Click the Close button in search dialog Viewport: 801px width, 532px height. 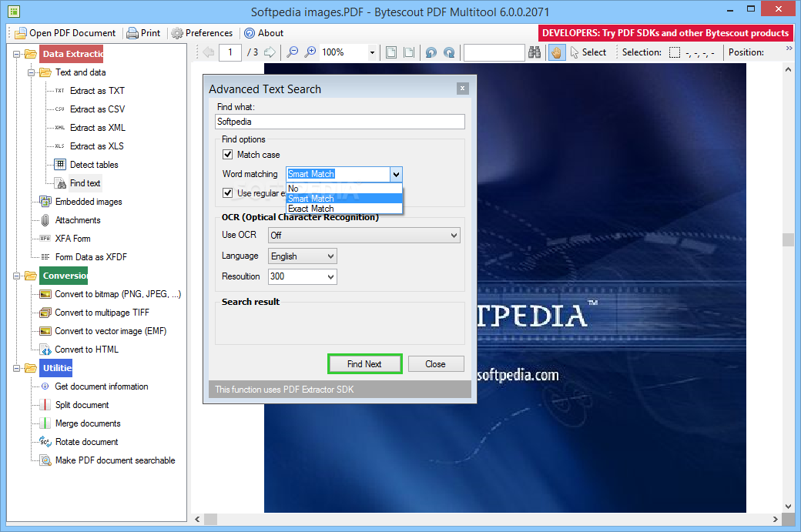tap(436, 364)
